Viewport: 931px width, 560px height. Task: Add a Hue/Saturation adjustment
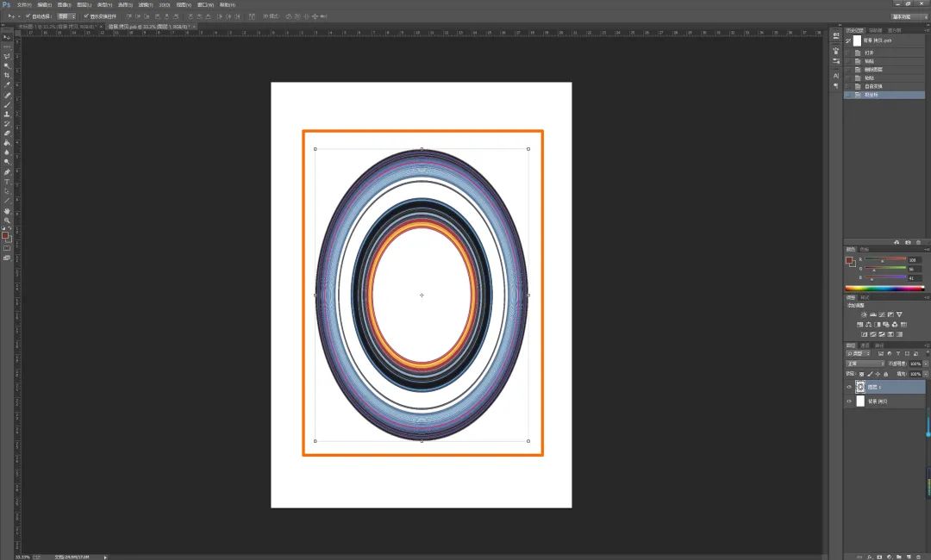[859, 325]
